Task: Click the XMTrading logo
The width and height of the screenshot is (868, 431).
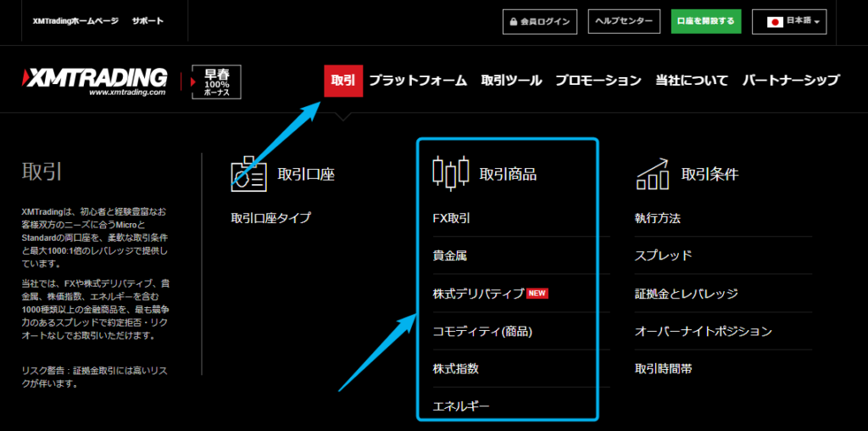Action: (x=94, y=81)
